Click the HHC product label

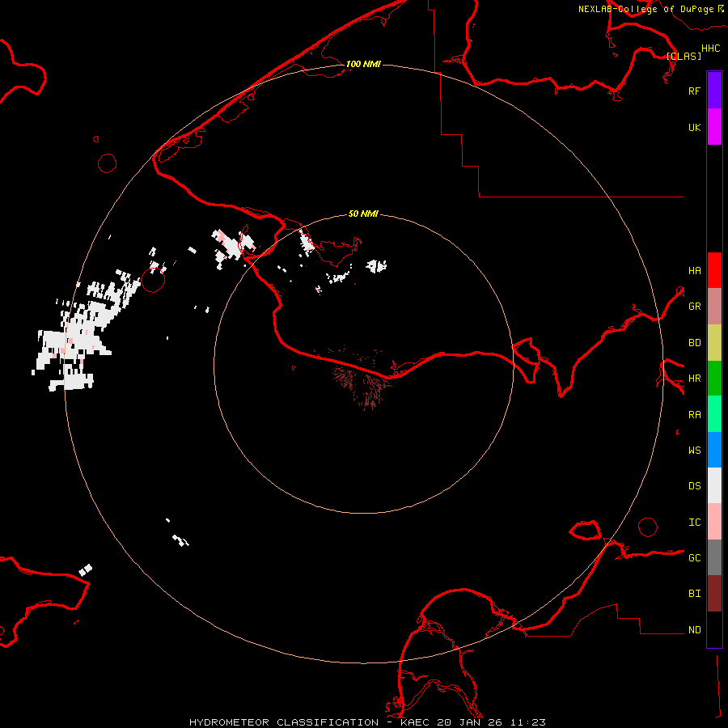pyautogui.click(x=711, y=49)
